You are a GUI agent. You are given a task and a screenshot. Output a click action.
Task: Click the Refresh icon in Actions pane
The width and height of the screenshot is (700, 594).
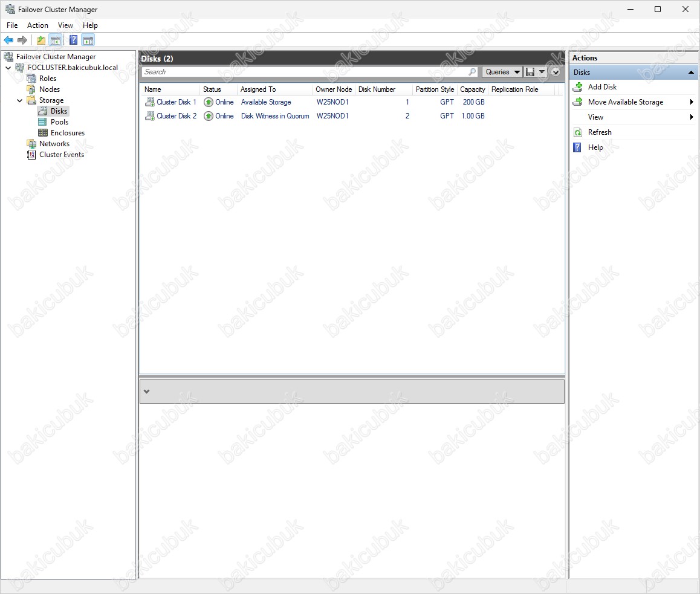pyautogui.click(x=578, y=132)
